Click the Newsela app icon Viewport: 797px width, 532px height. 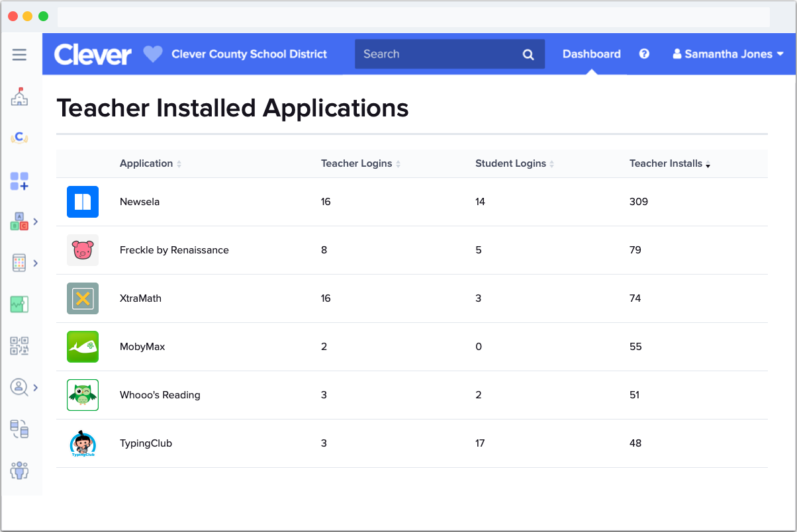coord(83,202)
